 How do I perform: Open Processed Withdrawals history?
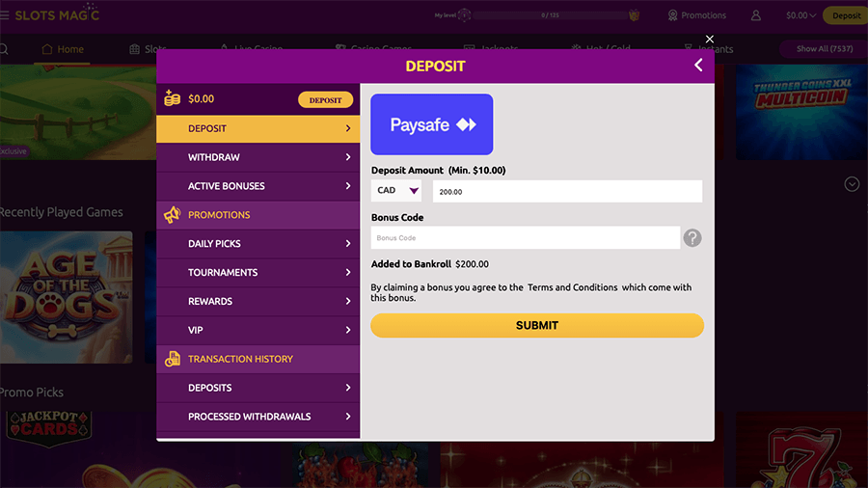tap(258, 416)
